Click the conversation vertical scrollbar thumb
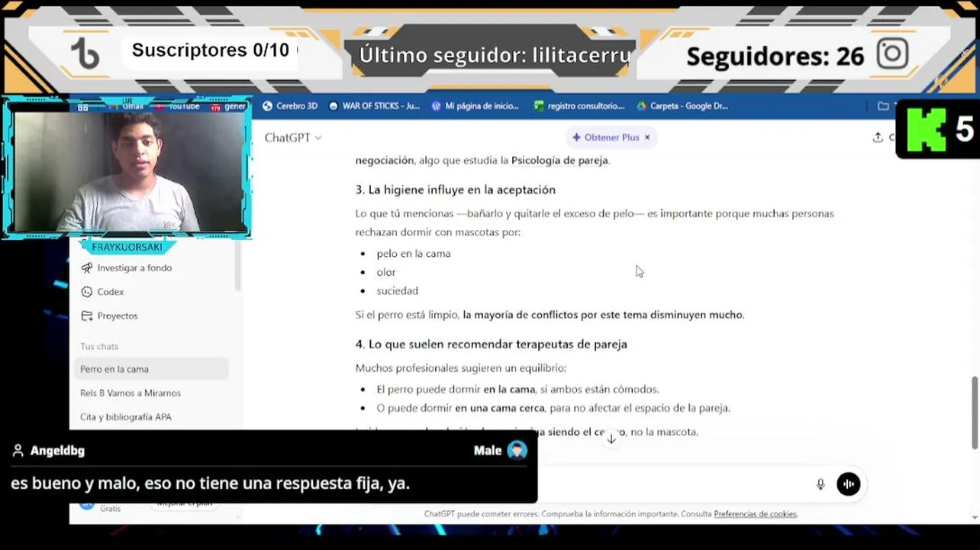 point(975,412)
